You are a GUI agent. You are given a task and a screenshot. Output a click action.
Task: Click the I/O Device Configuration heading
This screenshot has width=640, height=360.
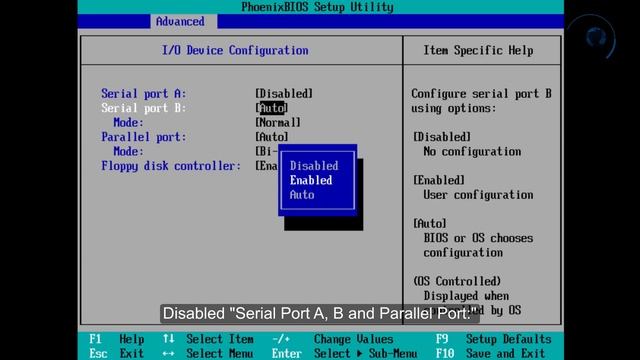click(x=235, y=50)
